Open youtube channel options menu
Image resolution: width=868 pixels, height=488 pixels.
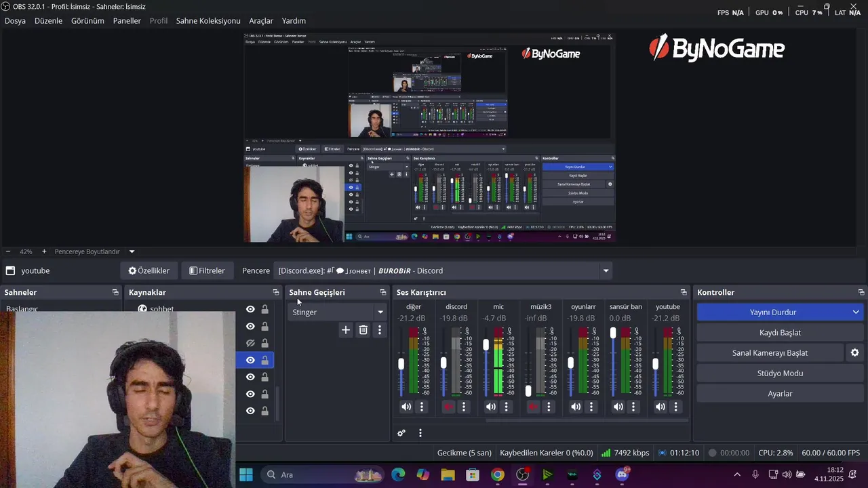pos(676,407)
